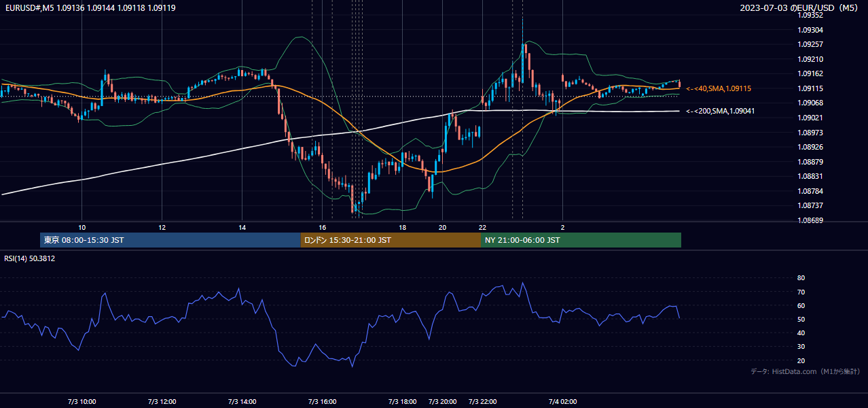
Task: Click price axis label 1.08973
Action: (810, 133)
